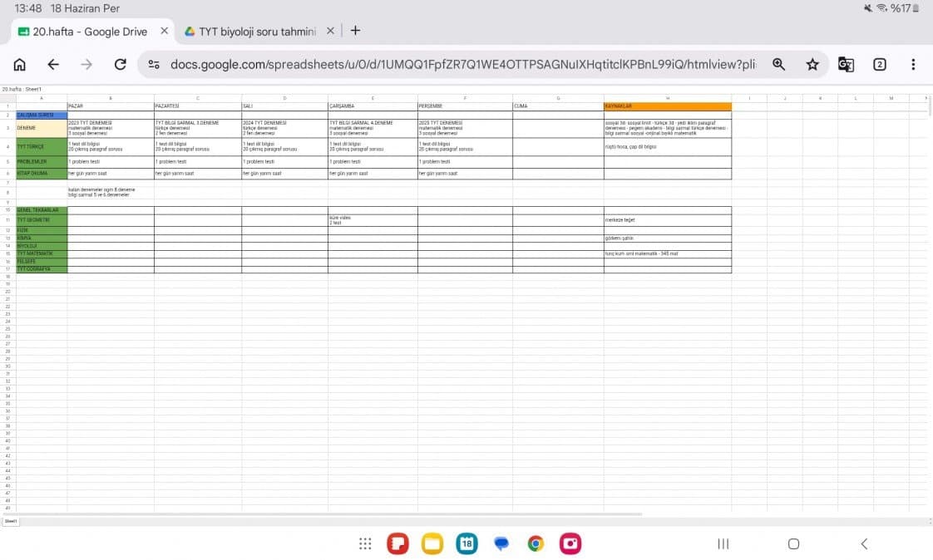933x560 pixels.
Task: Open the Google Translate icon
Action: pos(846,64)
